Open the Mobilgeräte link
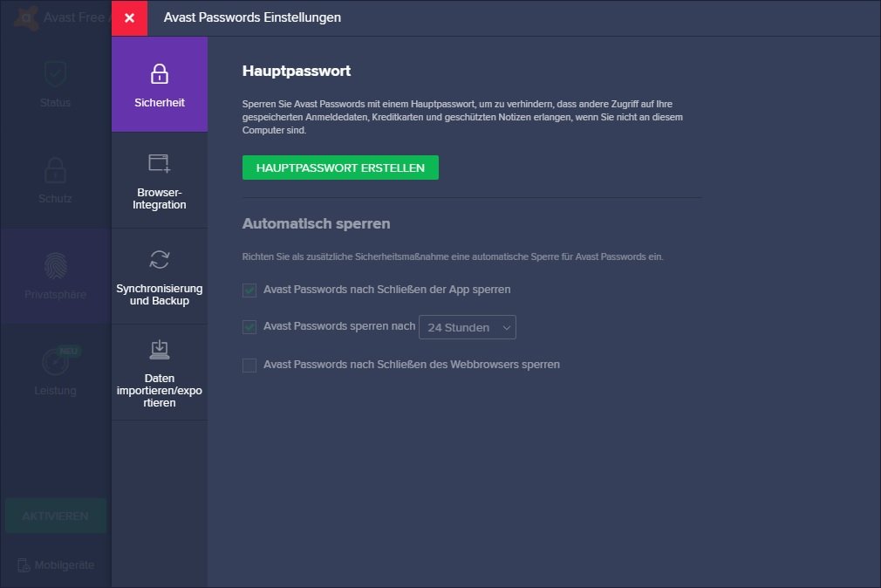This screenshot has height=588, width=881. (x=56, y=564)
